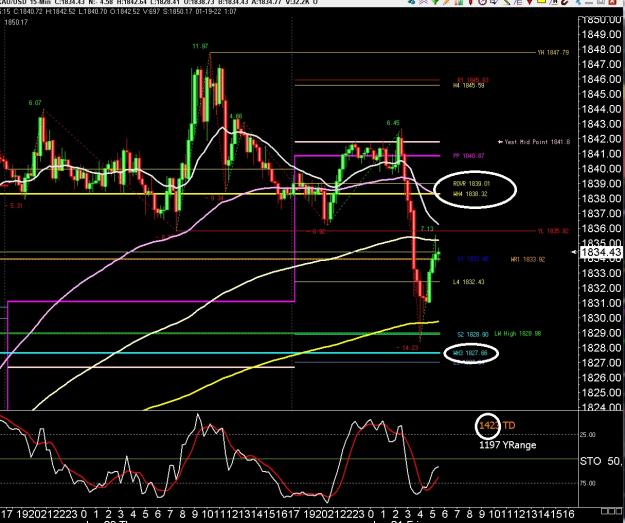Click the -14.23 swing low label
The image size is (625, 523).
(407, 348)
